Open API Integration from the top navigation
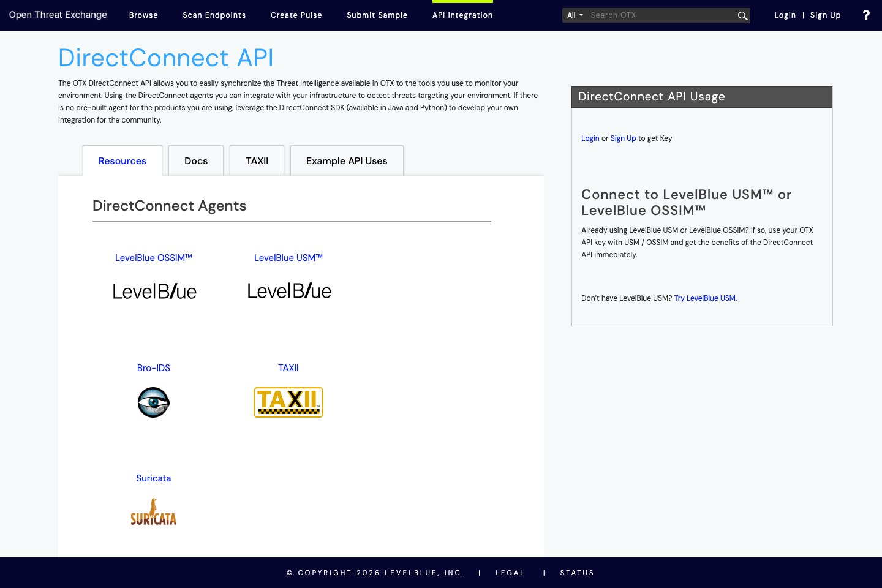The height and width of the screenshot is (588, 882). click(462, 15)
